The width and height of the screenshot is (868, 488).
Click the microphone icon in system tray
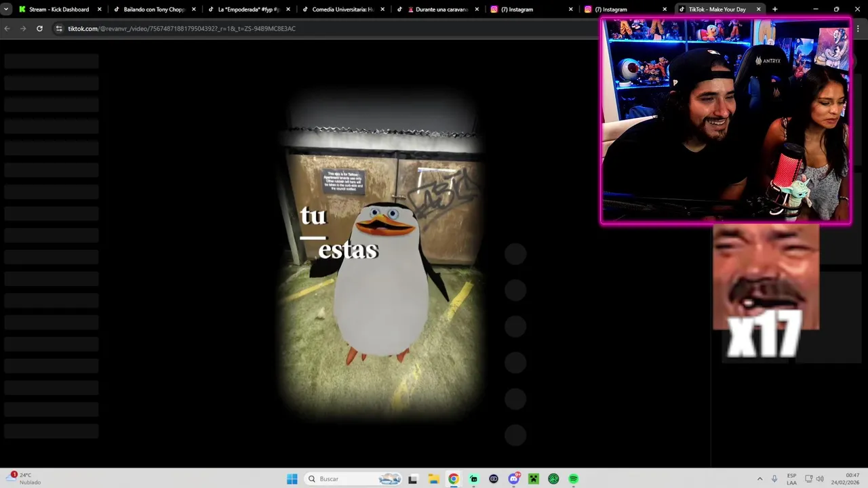tap(774, 479)
